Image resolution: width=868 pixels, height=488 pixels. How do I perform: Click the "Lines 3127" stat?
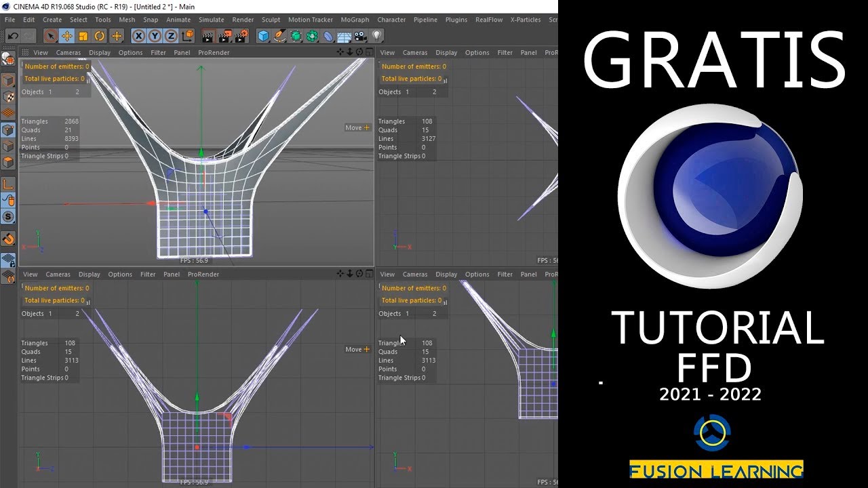coord(407,139)
